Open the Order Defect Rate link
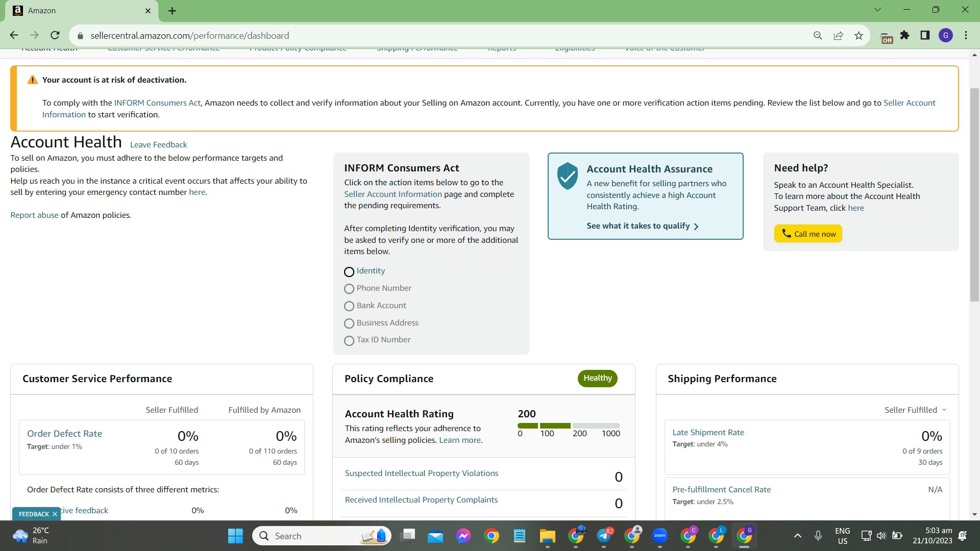Viewport: 980px width, 551px height. coord(64,434)
